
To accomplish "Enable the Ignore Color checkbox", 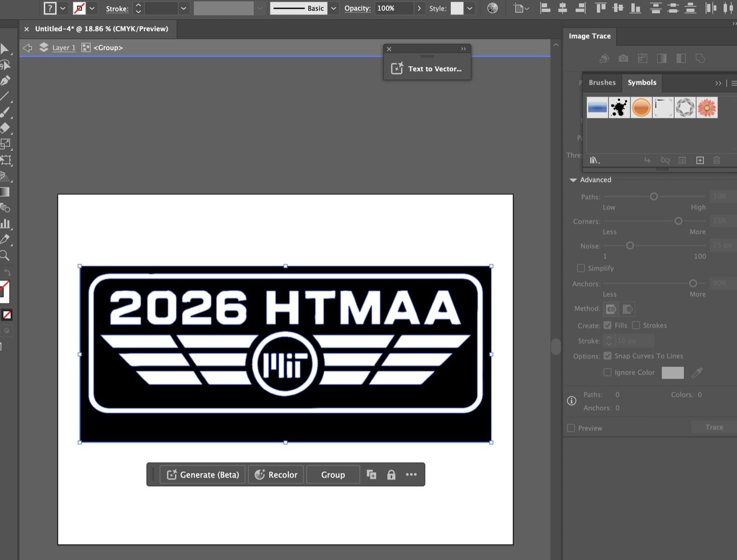I will 608,372.
